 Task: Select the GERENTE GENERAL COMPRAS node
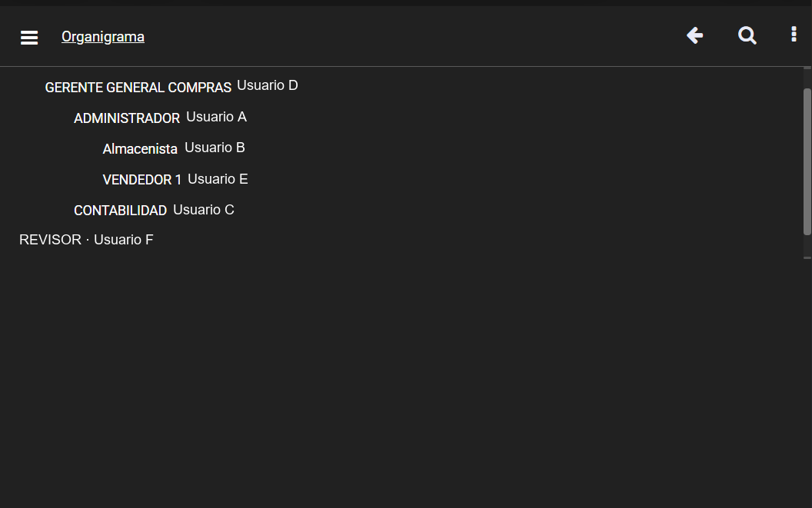138,88
